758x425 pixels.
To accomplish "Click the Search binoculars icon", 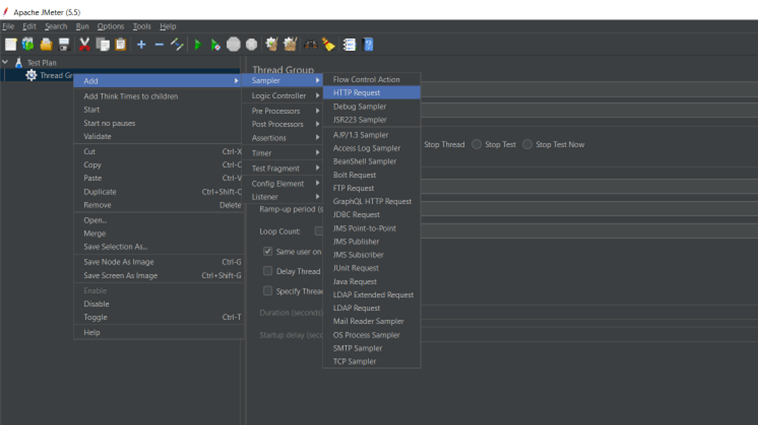I will 310,44.
